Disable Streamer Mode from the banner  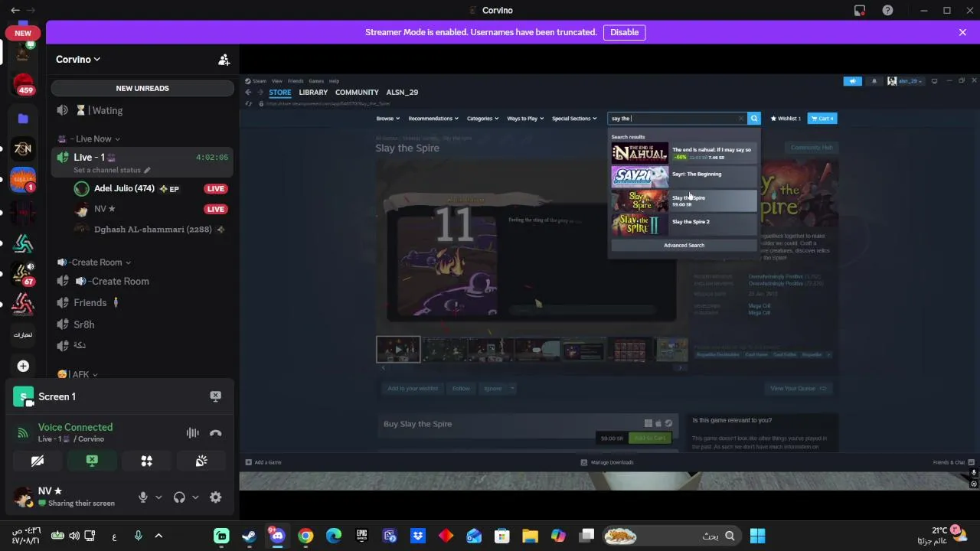(x=624, y=32)
